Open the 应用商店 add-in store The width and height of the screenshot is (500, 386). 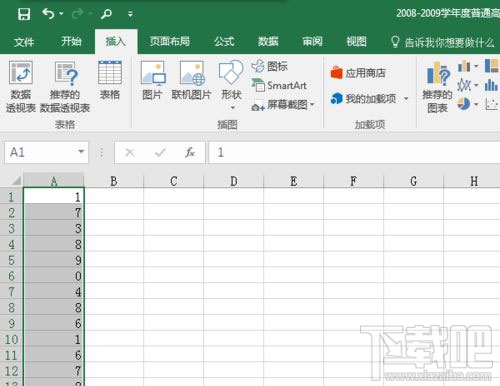point(358,73)
